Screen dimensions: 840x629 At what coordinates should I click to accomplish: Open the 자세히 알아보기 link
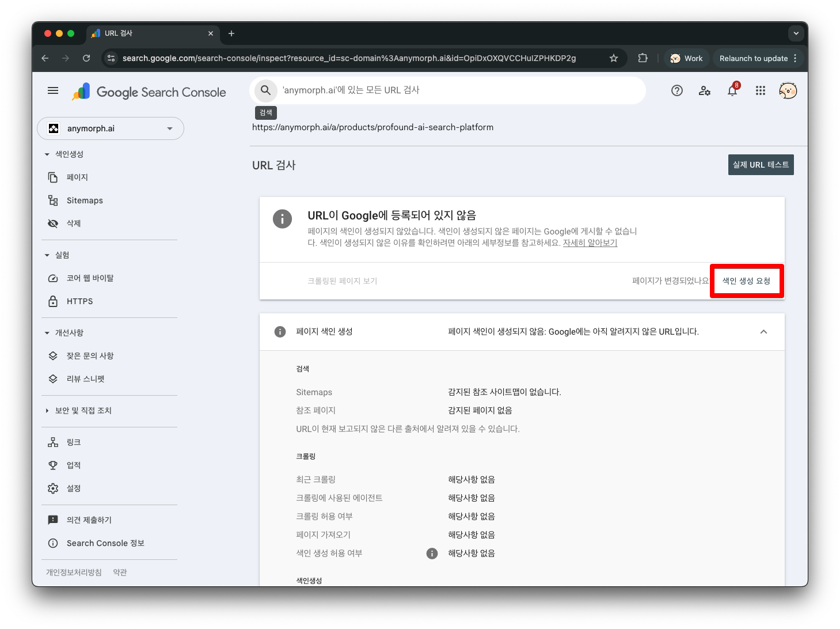pos(590,242)
